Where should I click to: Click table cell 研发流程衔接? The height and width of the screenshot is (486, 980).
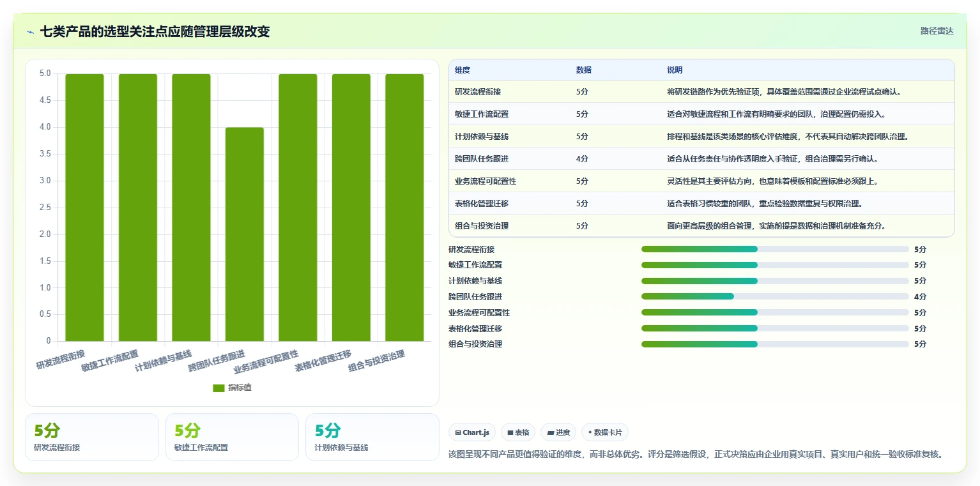[478, 92]
